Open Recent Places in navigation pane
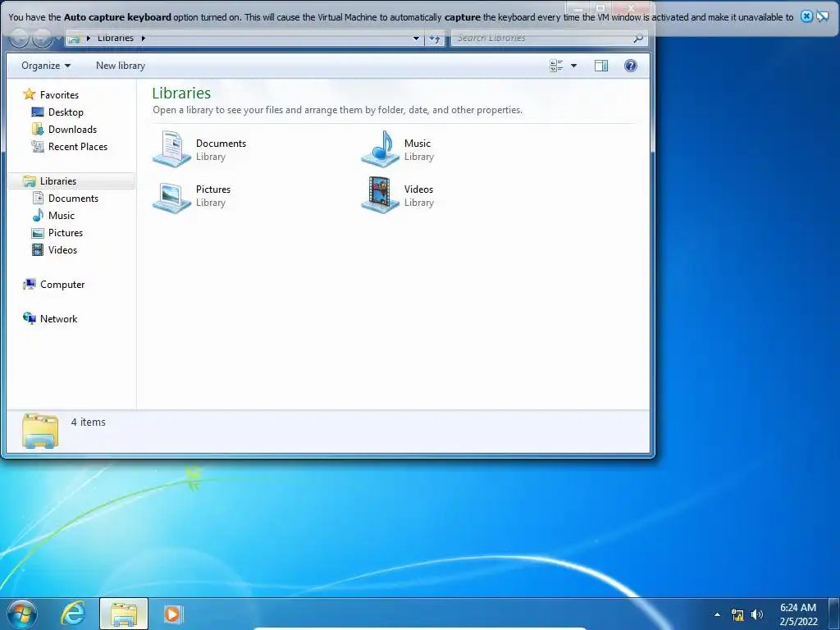Screen dimensions: 840x630 click(78, 146)
